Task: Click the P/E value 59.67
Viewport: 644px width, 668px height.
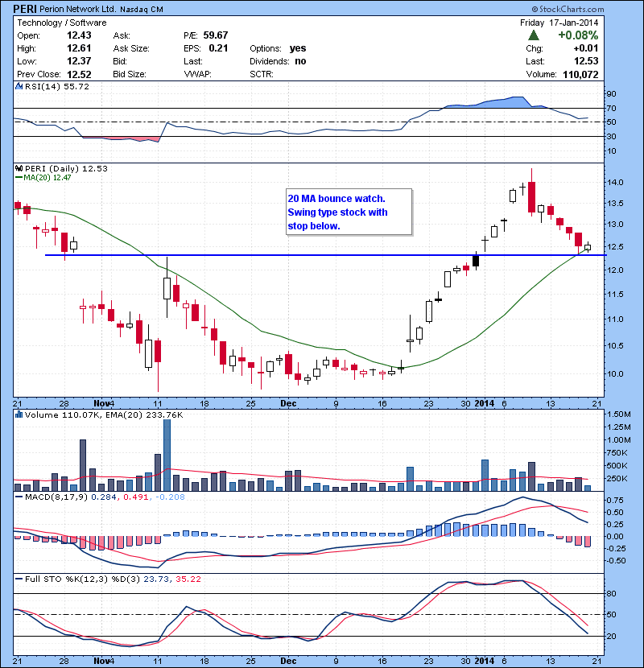Action: click(215, 35)
